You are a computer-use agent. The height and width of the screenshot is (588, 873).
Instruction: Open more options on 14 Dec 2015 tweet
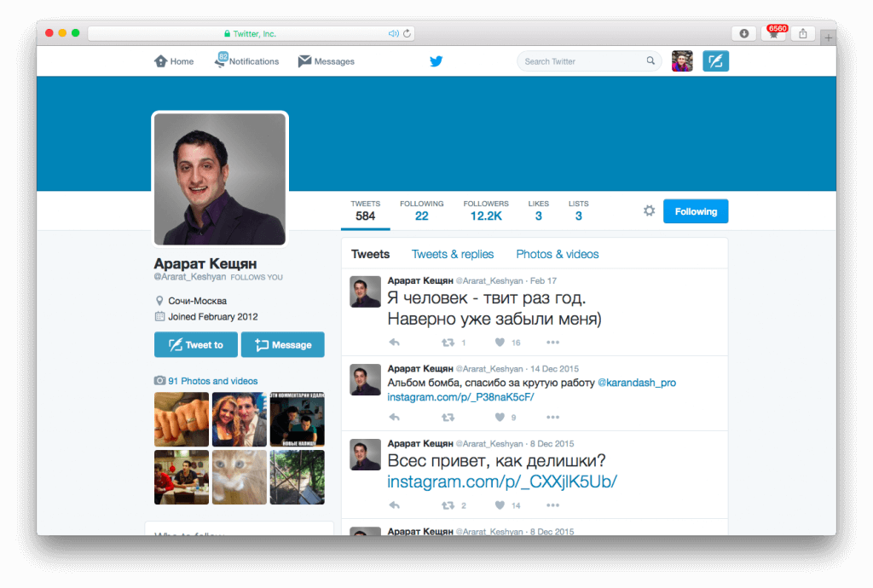(x=552, y=417)
